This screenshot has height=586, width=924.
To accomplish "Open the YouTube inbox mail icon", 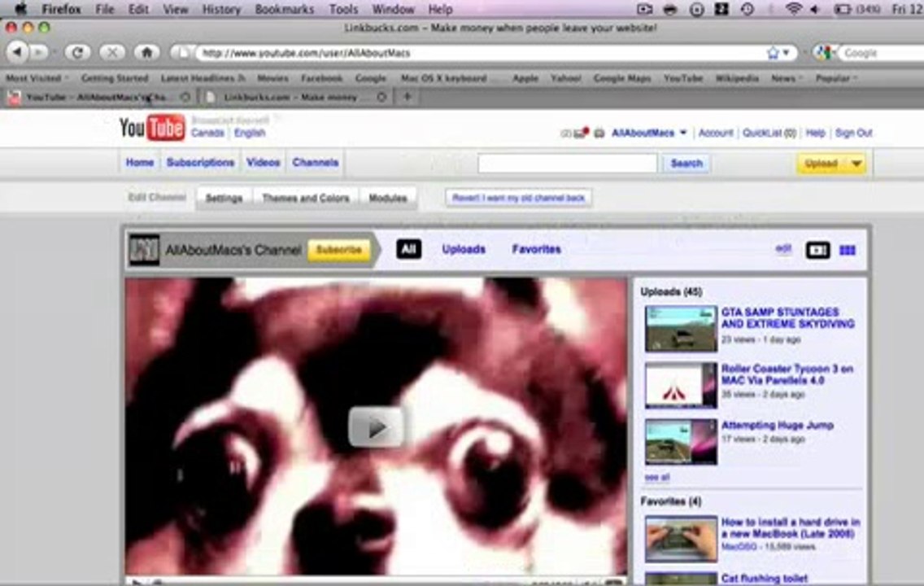I will pos(581,133).
